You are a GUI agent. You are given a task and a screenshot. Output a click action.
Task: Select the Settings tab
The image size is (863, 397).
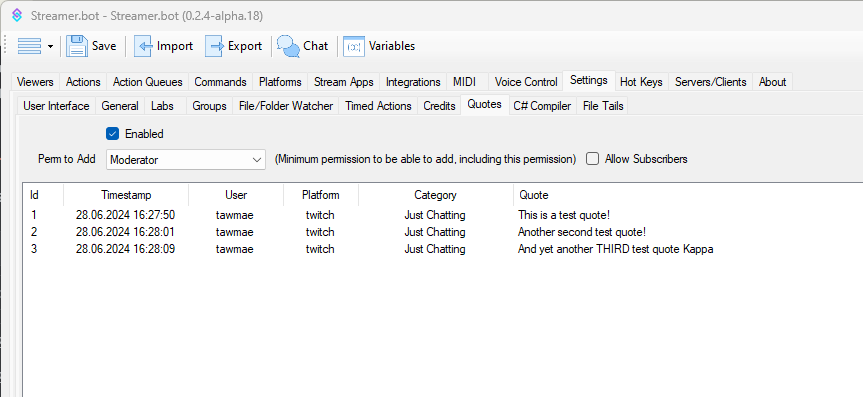(588, 80)
